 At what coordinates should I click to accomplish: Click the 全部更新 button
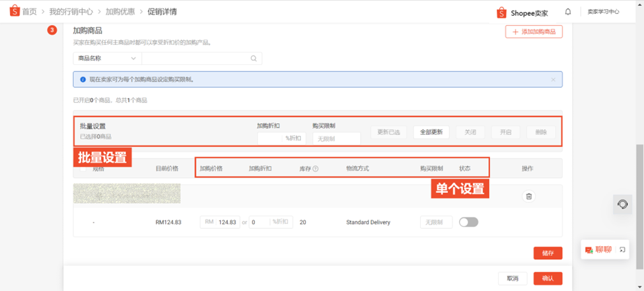click(431, 132)
